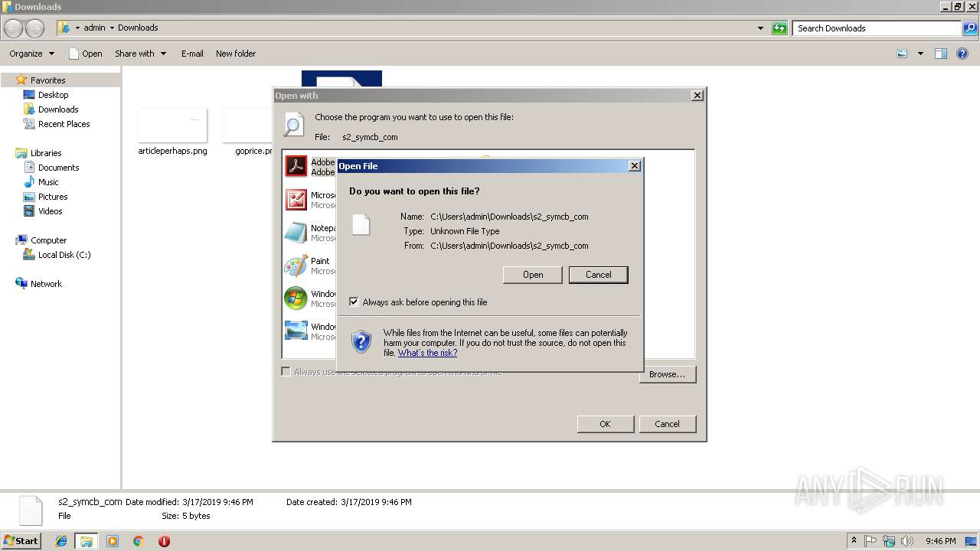Close the Open File dialog
980x551 pixels.
coord(634,166)
